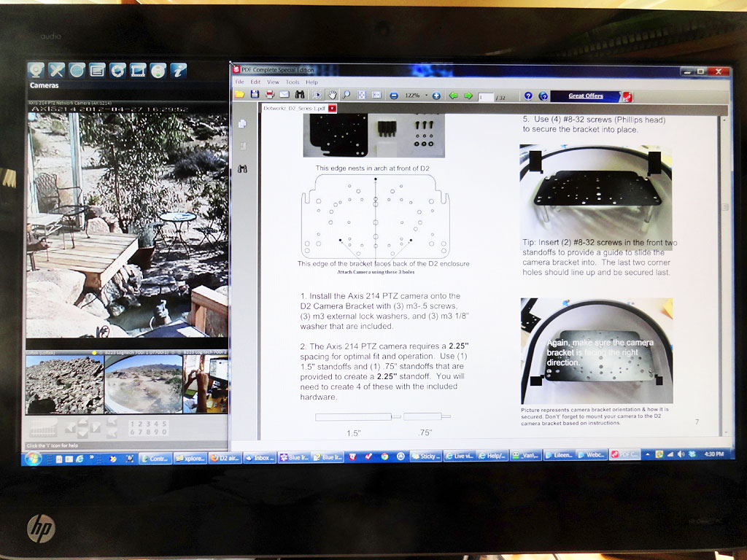Open the wrench and screwdriver settings icon
This screenshot has height=560, width=747.
tap(57, 70)
